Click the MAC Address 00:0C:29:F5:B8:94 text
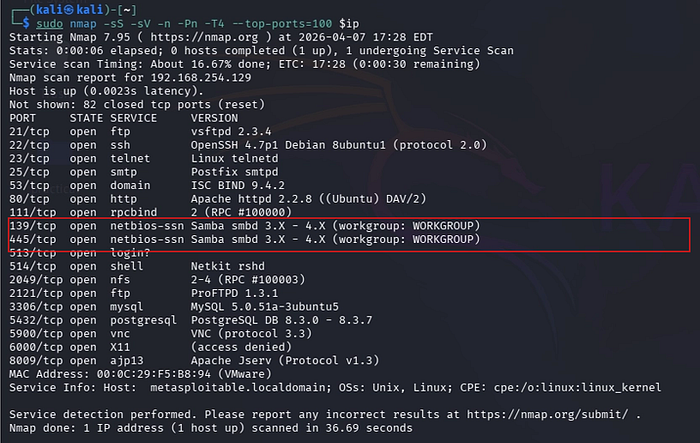 coord(110,374)
